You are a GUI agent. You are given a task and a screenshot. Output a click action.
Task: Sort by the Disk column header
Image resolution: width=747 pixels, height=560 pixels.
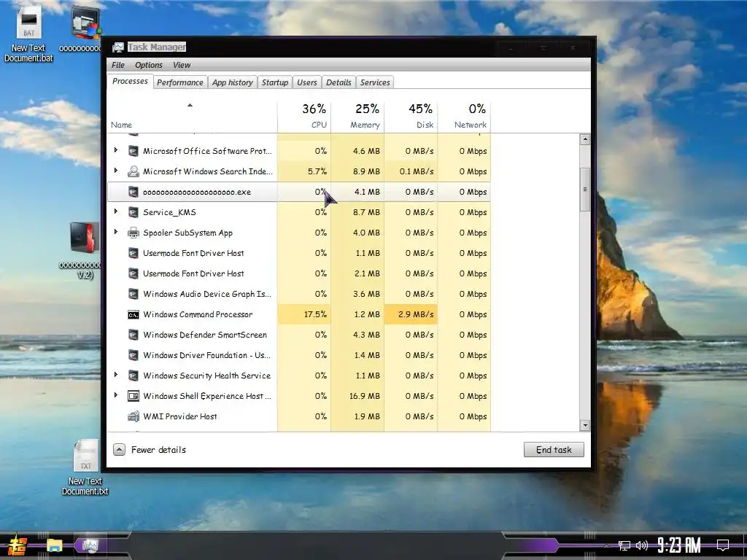pos(411,117)
